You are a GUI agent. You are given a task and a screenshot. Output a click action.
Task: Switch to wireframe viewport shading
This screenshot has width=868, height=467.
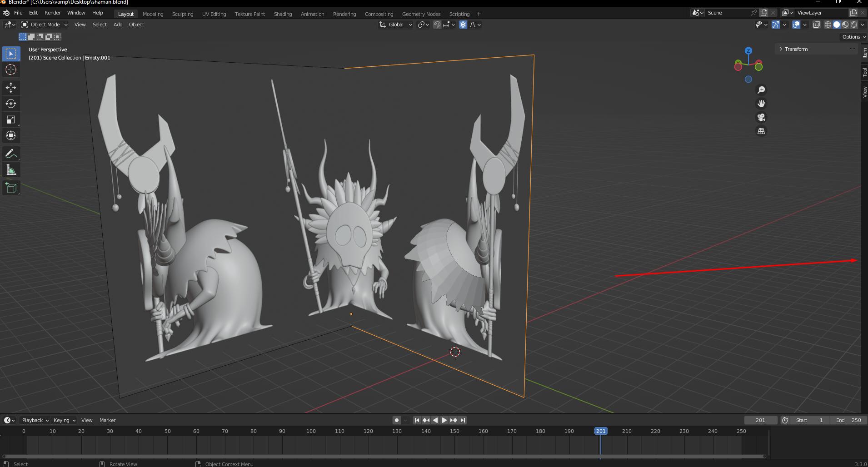[828, 25]
